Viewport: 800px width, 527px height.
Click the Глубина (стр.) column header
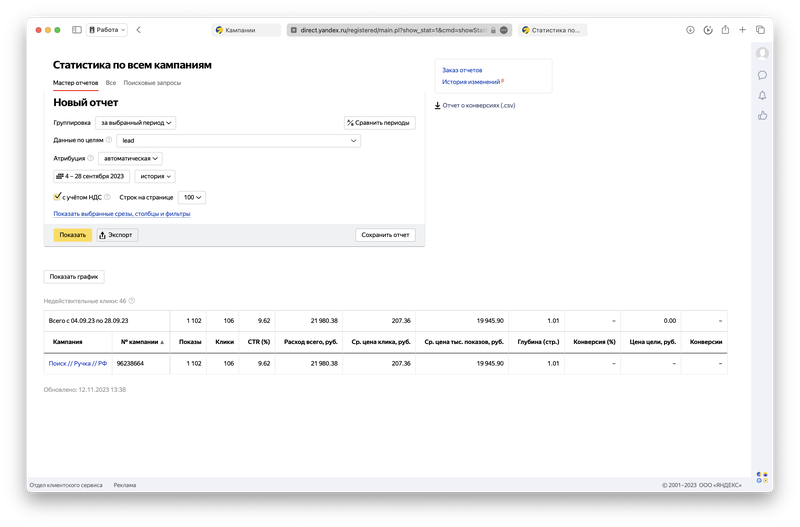538,342
